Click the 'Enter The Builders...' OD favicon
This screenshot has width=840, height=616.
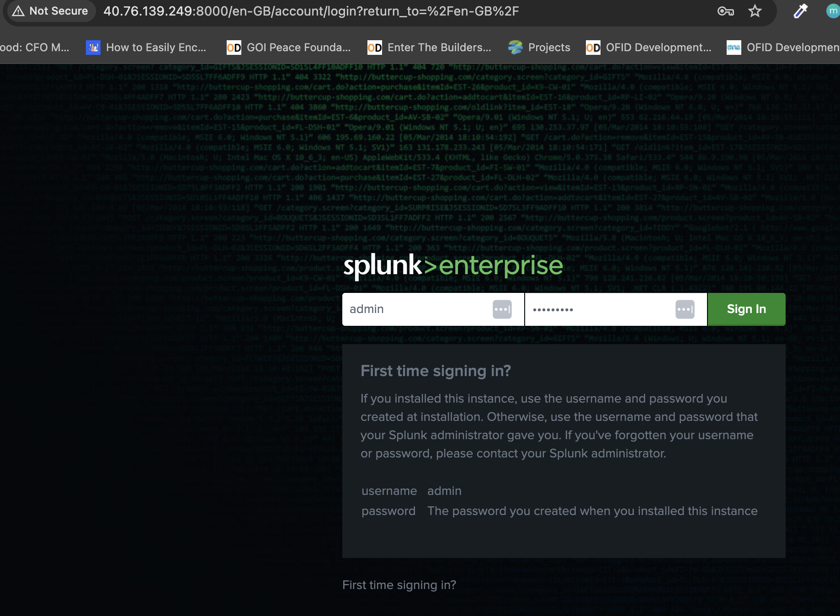pos(375,48)
